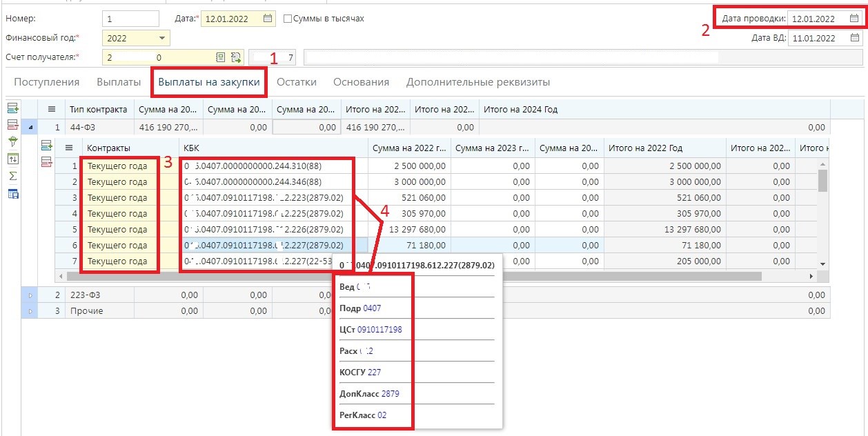The image size is (868, 436).
Task: Select КБК cell ending 244.310(88)
Action: click(x=273, y=166)
